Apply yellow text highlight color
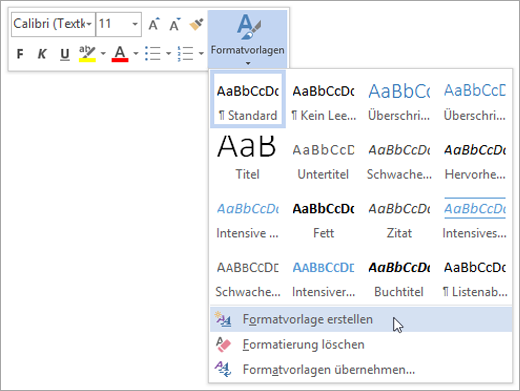The height and width of the screenshot is (391, 520). tap(87, 54)
